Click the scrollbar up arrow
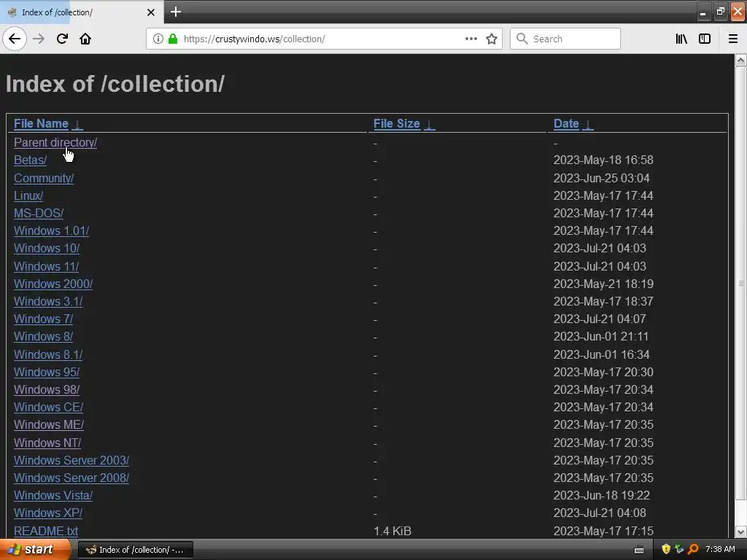Image resolution: width=747 pixels, height=560 pixels. (741, 60)
